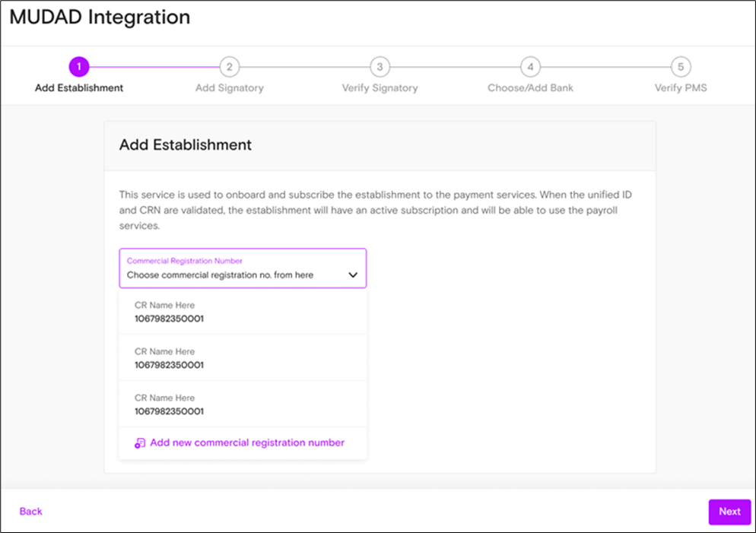Collapse dropdown using the chevron arrow
The height and width of the screenshot is (533, 756).
(353, 274)
